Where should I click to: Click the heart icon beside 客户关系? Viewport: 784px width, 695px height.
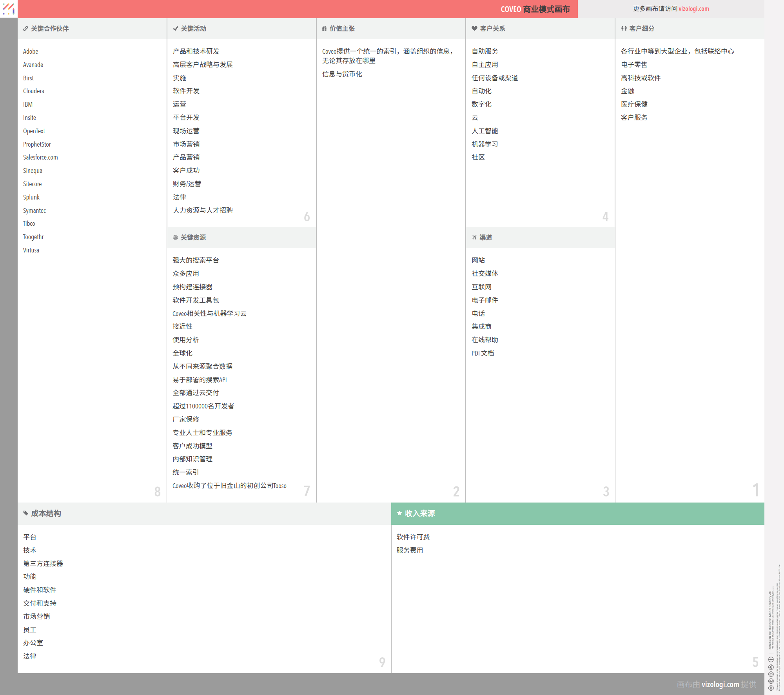point(474,29)
